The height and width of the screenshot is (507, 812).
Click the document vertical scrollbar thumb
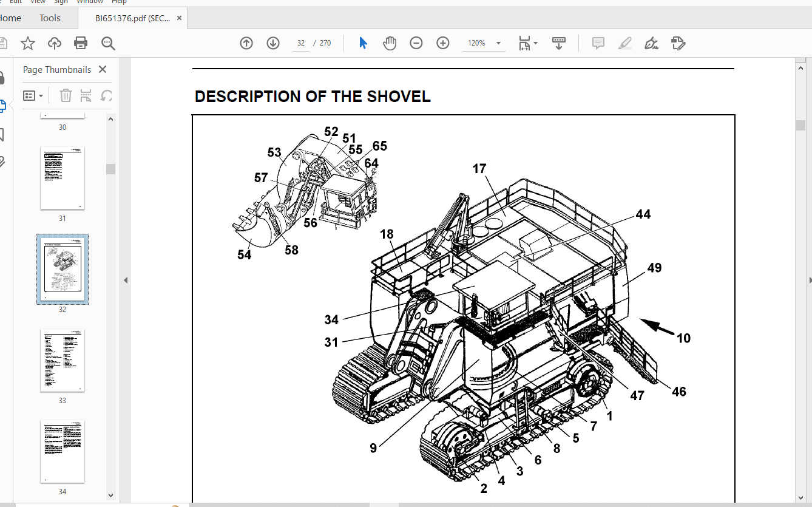point(801,126)
